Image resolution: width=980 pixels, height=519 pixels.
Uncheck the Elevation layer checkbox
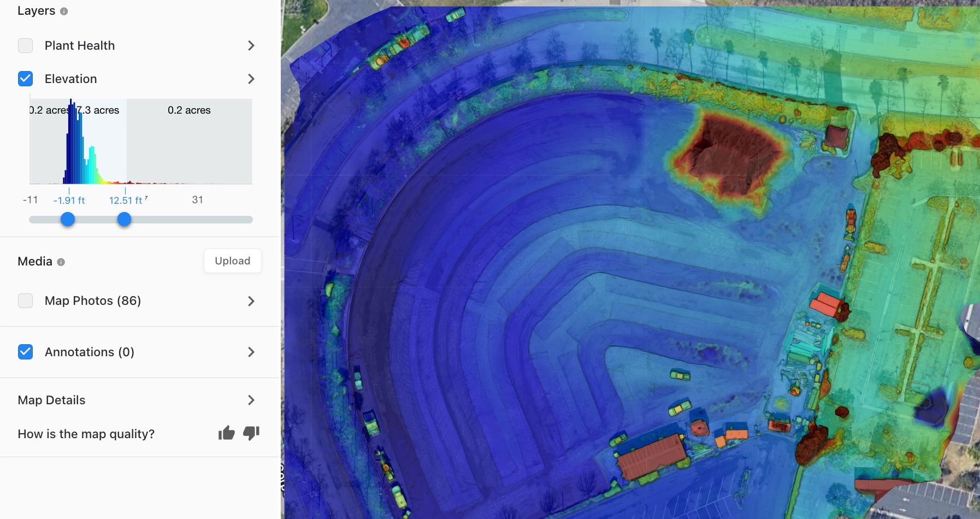[x=26, y=79]
